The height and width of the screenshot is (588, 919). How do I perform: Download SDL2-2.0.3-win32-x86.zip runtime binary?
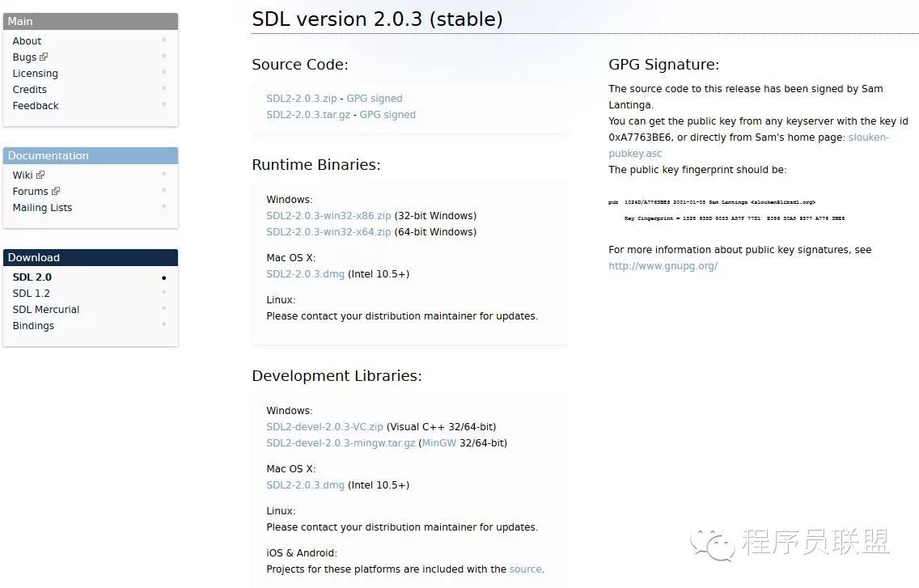pyautogui.click(x=328, y=216)
